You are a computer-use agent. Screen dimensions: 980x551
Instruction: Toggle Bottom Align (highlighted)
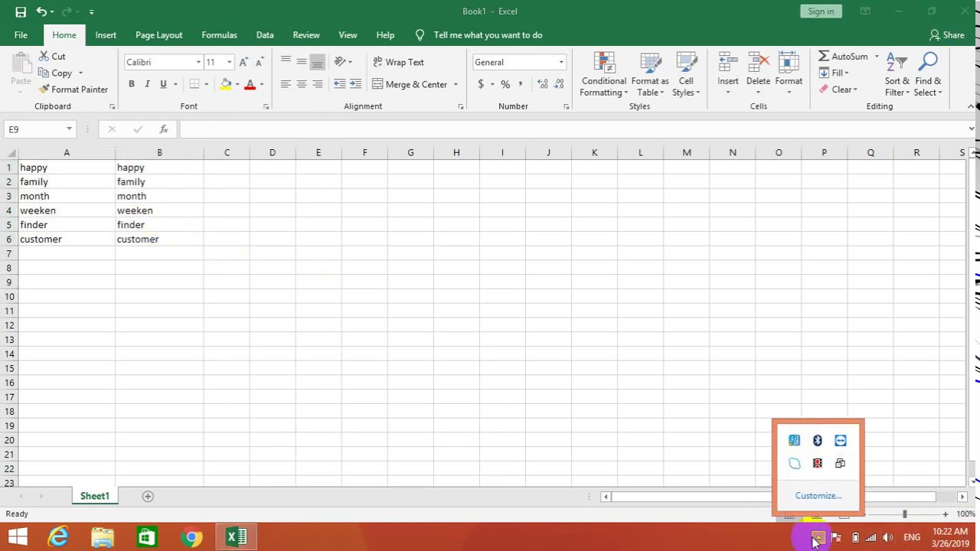[318, 62]
